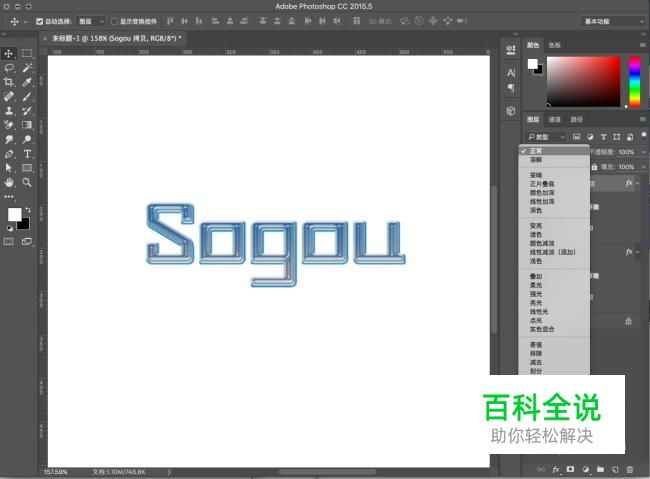Image resolution: width=650 pixels, height=479 pixels.
Task: Choose 差值 blend mode
Action: pyautogui.click(x=554, y=345)
